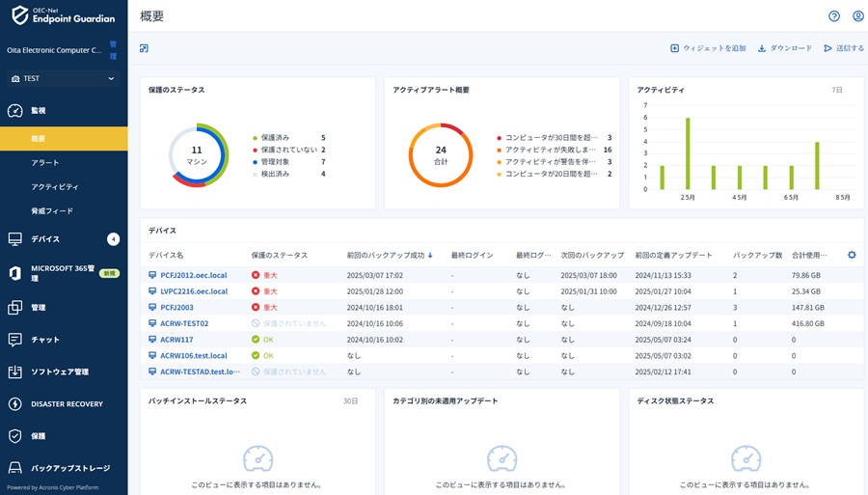Open the user account profile icon
The height and width of the screenshot is (495, 868).
[858, 16]
